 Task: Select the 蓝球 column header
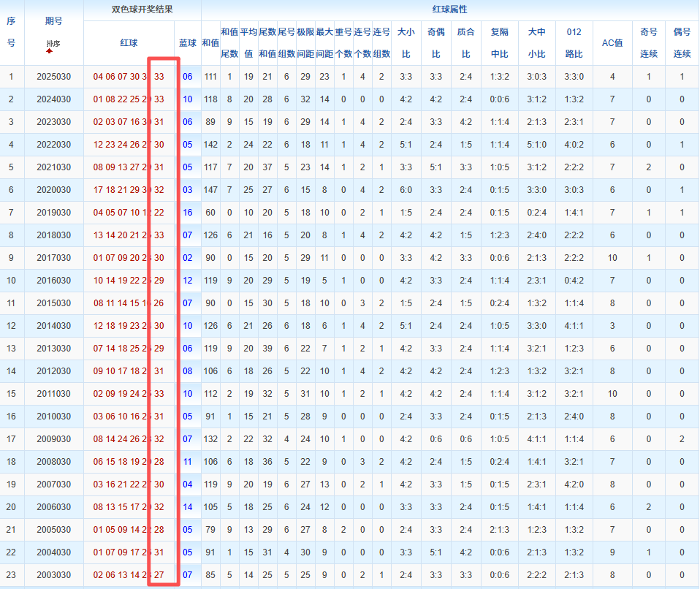click(188, 43)
